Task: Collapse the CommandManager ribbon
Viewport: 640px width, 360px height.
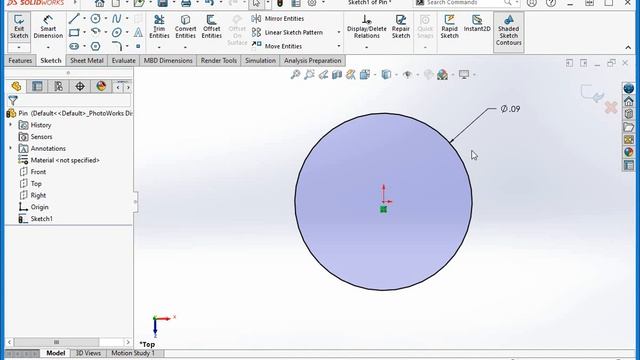Action: [x=628, y=48]
